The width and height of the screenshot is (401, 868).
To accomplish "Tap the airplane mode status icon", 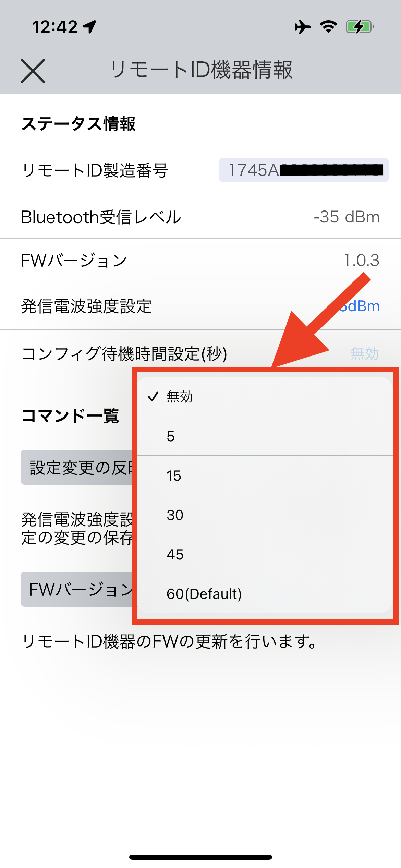I will (x=303, y=27).
